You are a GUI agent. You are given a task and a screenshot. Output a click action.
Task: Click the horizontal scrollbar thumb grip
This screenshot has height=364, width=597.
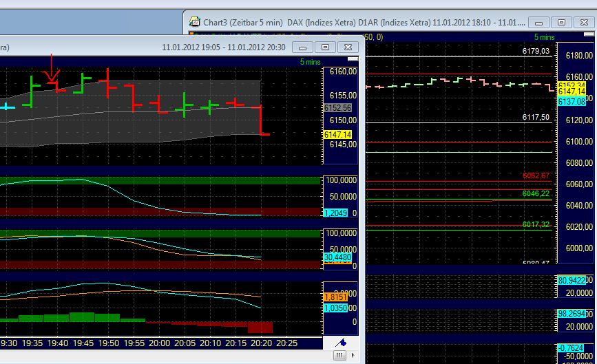(339, 356)
